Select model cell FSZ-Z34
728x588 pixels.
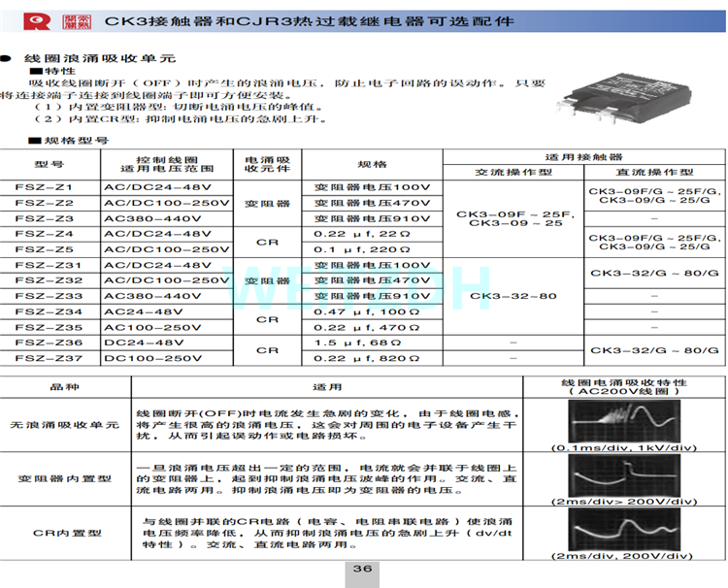pos(49,311)
